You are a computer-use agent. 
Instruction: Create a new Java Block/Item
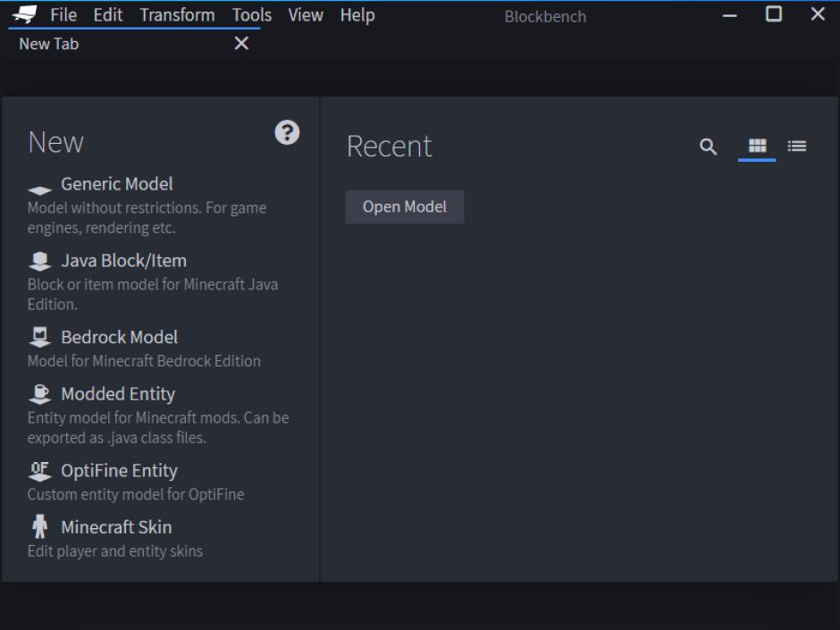[x=123, y=261]
